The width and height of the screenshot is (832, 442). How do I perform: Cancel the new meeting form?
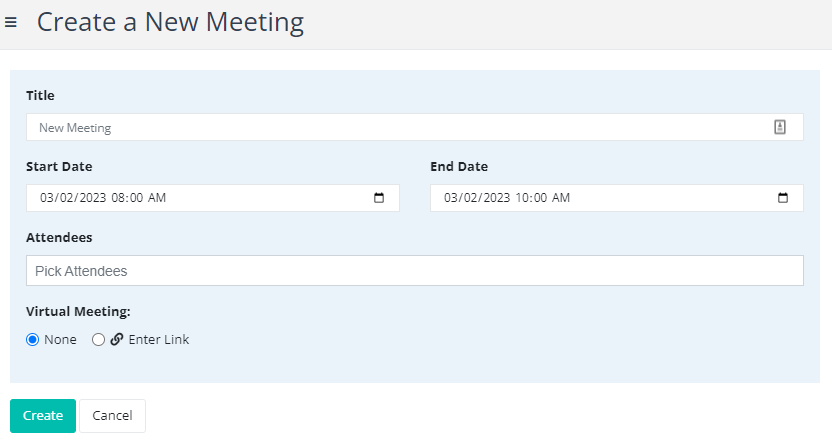[112, 415]
